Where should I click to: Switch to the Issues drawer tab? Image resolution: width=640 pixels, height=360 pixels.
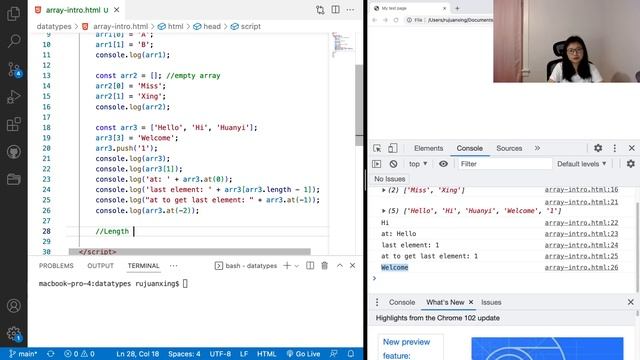point(491,302)
